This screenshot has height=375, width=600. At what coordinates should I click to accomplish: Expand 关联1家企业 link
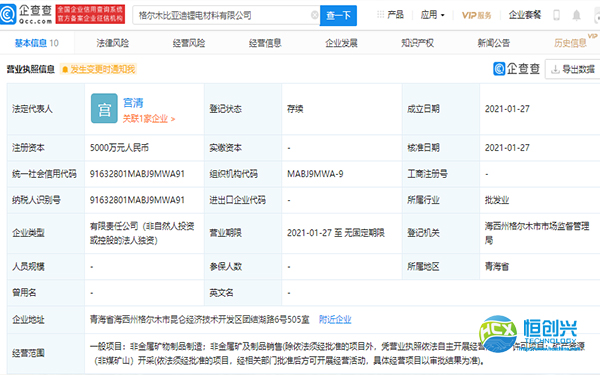coord(149,119)
